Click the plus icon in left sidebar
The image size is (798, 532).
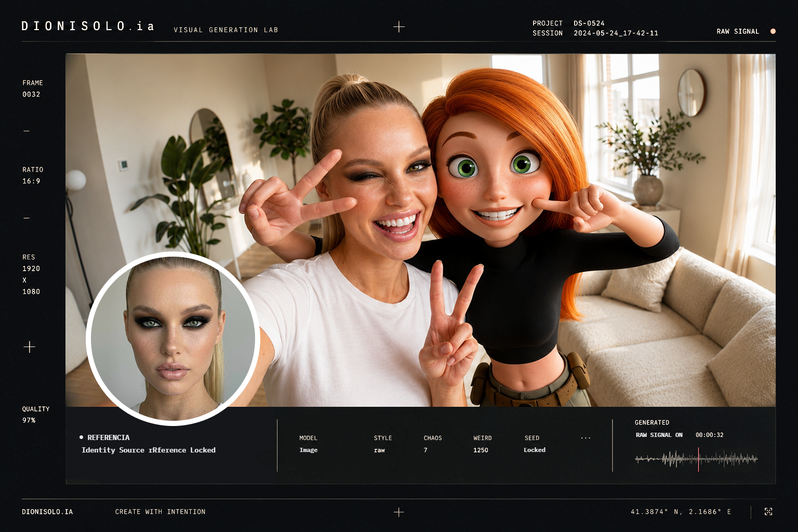pyautogui.click(x=30, y=347)
